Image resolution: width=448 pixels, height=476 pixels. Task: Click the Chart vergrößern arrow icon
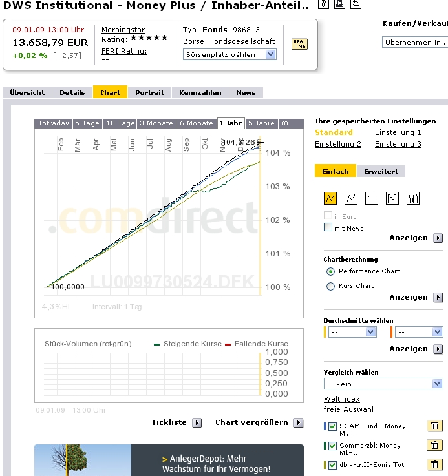[299, 422]
